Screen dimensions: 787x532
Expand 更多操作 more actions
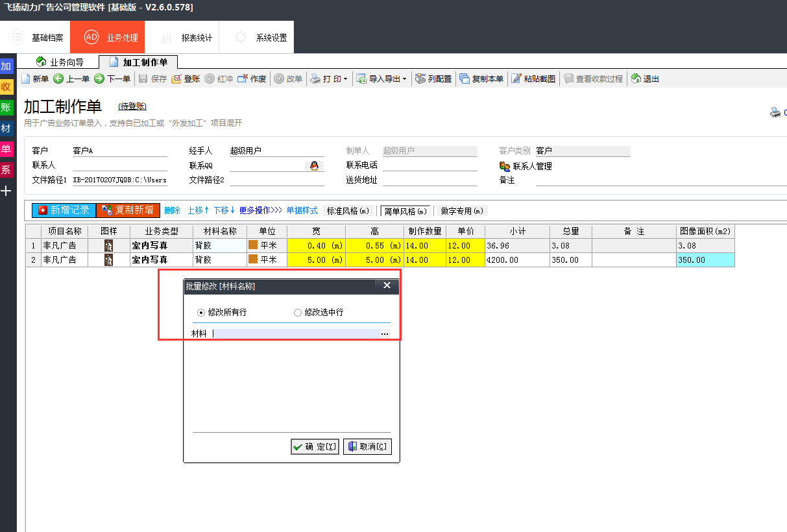[261, 211]
